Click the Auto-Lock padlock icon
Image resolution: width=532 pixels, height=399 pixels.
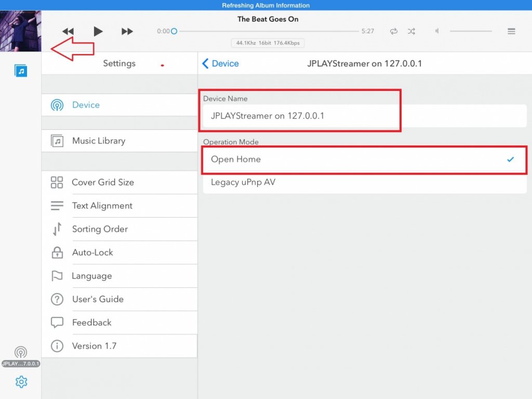click(57, 252)
